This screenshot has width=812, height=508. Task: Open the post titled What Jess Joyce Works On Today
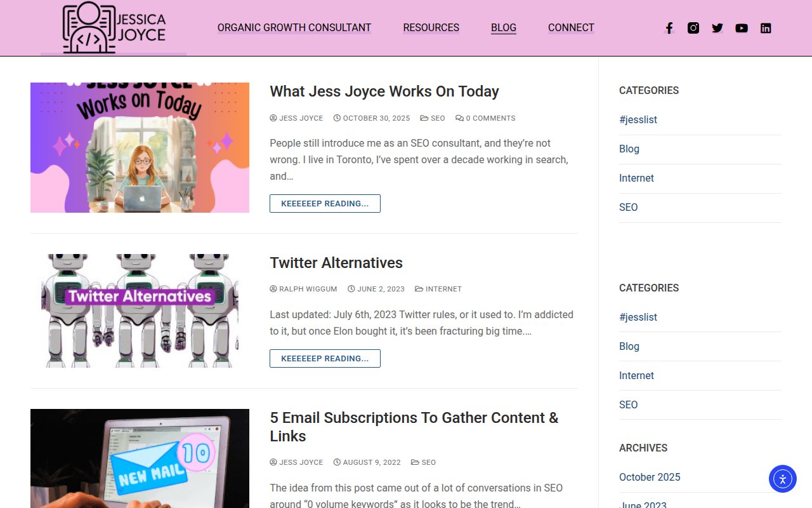(x=384, y=91)
